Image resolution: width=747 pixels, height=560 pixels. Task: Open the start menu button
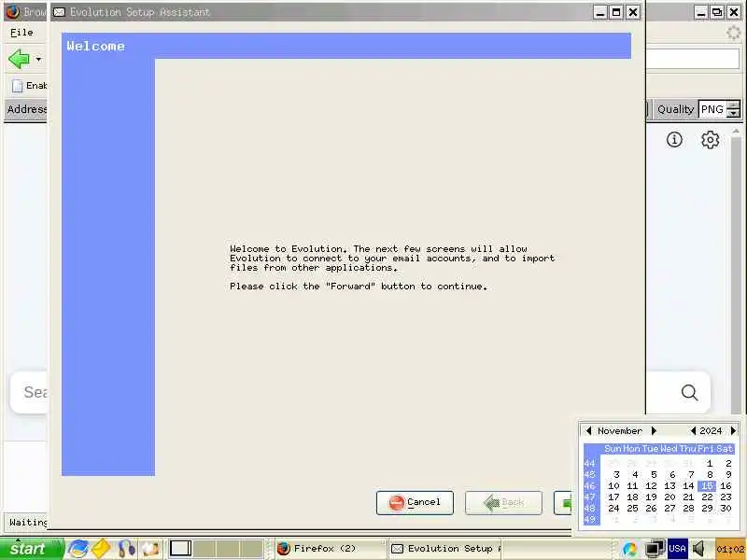(32, 549)
